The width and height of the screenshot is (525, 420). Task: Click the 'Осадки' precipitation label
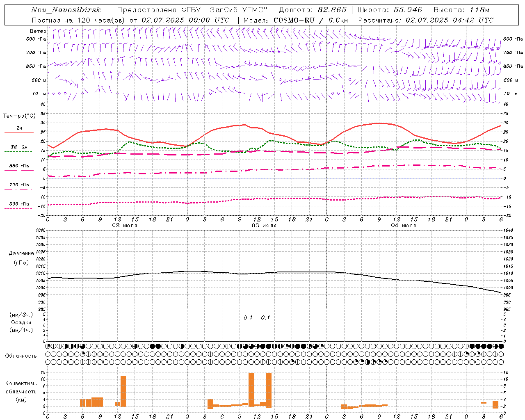point(21,322)
